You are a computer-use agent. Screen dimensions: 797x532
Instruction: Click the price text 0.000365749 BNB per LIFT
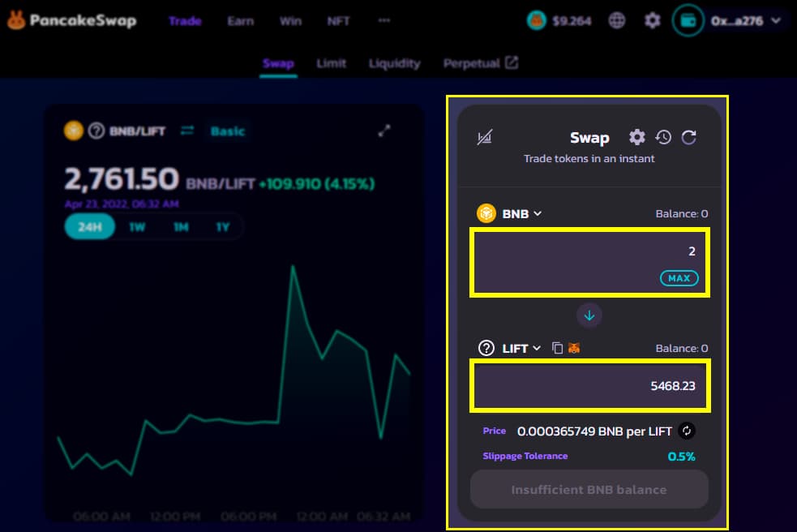click(594, 431)
